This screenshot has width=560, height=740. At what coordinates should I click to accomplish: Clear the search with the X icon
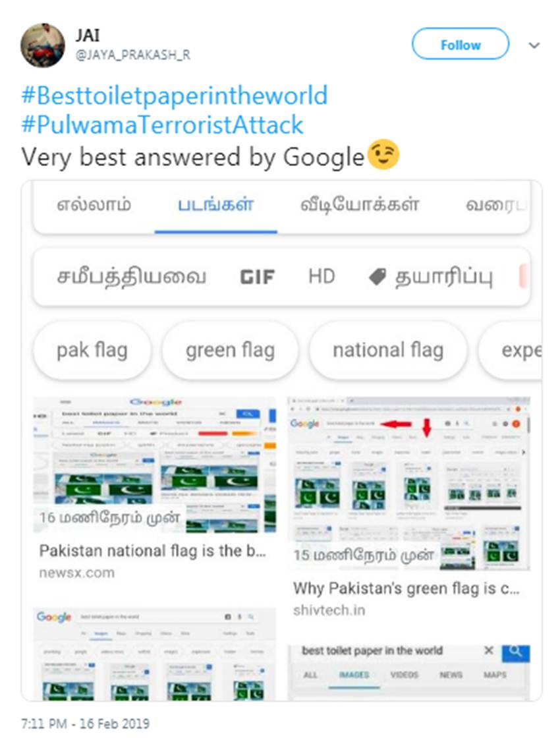click(x=489, y=650)
